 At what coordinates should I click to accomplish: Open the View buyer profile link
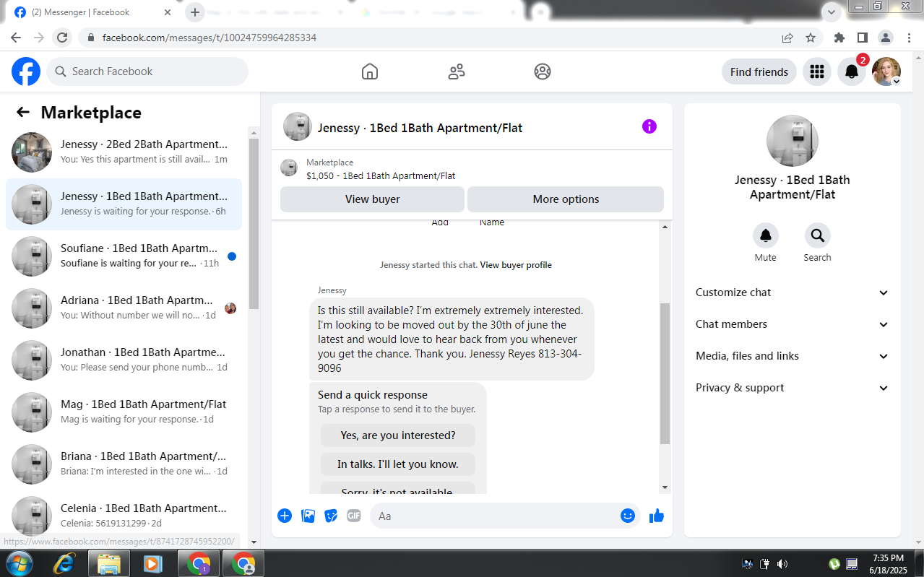[516, 265]
